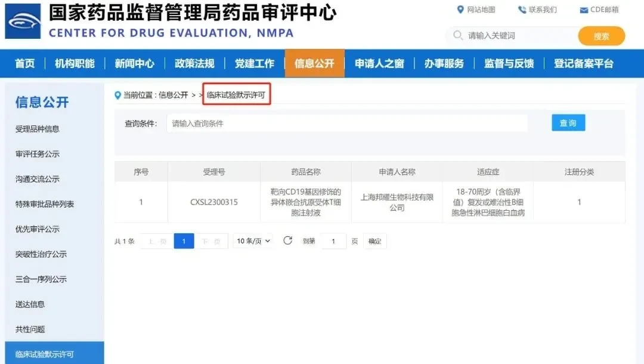Go to 申请人之窗 in top menu
Viewport: 644px width, 364px height.
[x=379, y=63]
